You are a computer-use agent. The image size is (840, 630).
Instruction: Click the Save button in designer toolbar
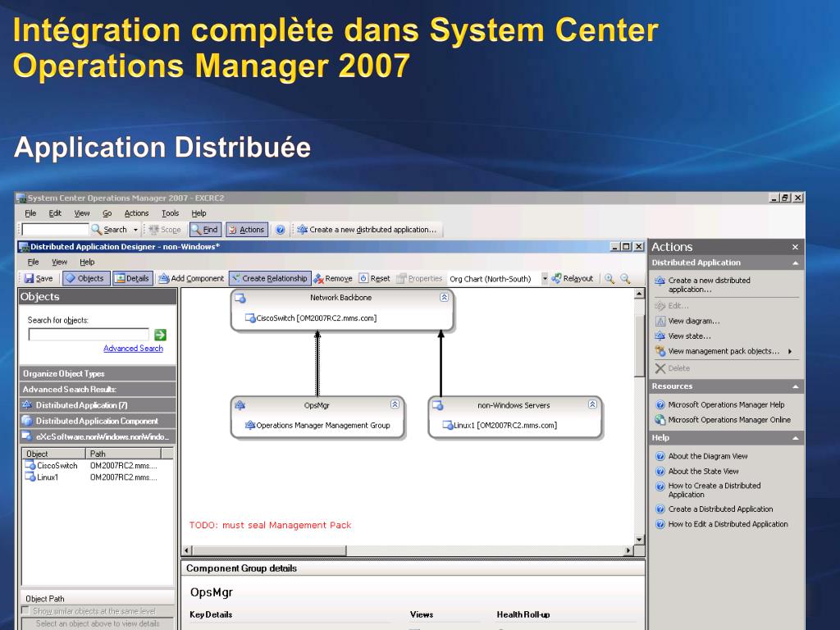(x=39, y=279)
